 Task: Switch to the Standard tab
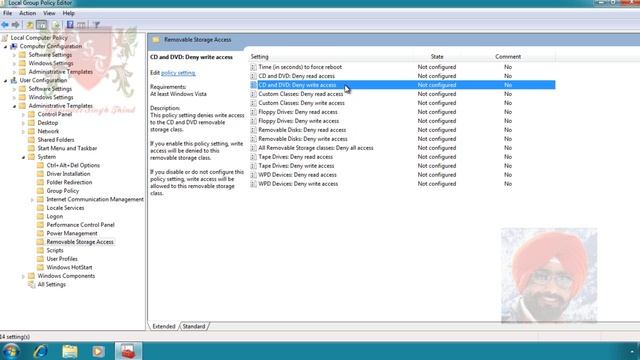click(194, 326)
